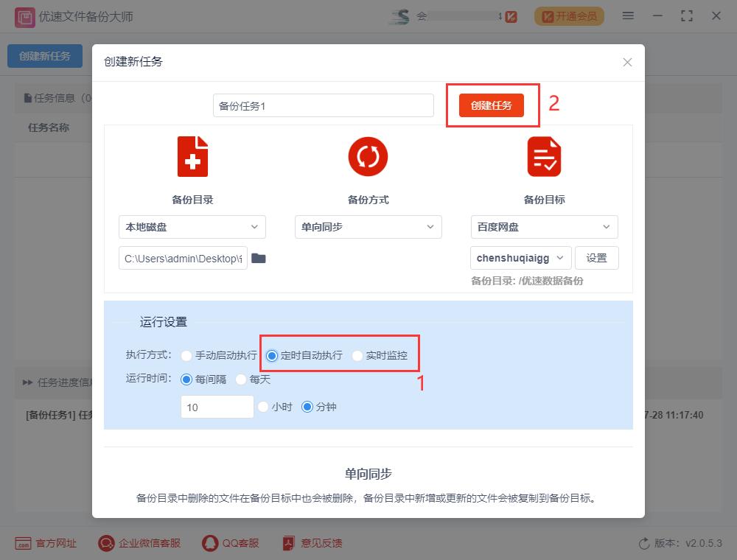Screen dimensions: 737x560
Task: Switch interval unit to 小时
Action: pos(263,405)
